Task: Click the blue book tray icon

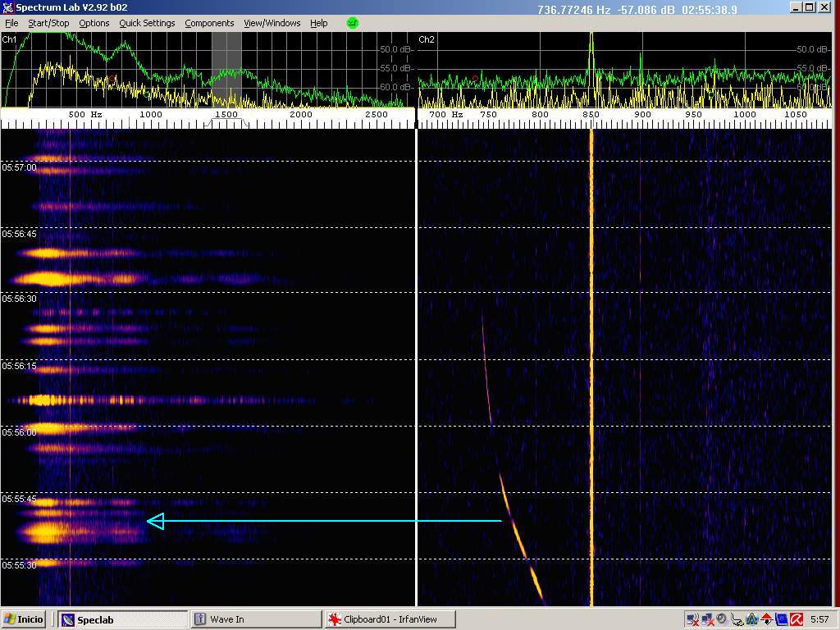Action: click(780, 619)
